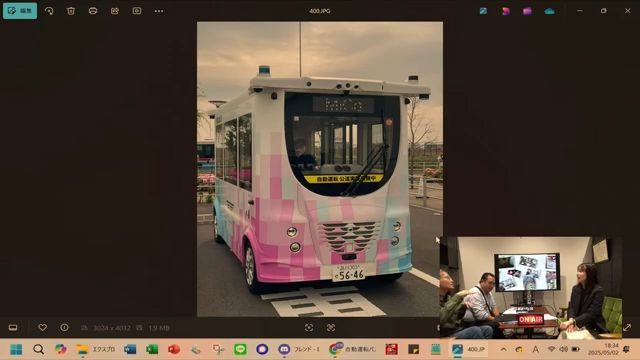
Task: Open the Excel taskbar icon
Action: [152, 349]
